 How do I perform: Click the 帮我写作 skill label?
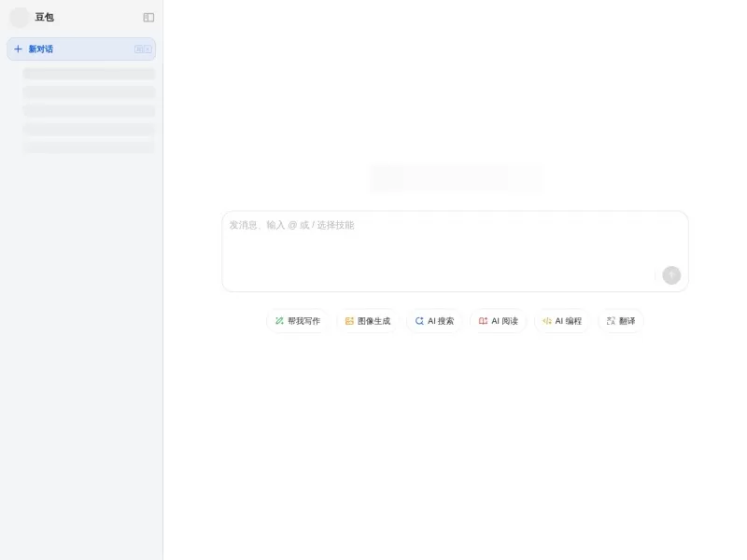303,320
